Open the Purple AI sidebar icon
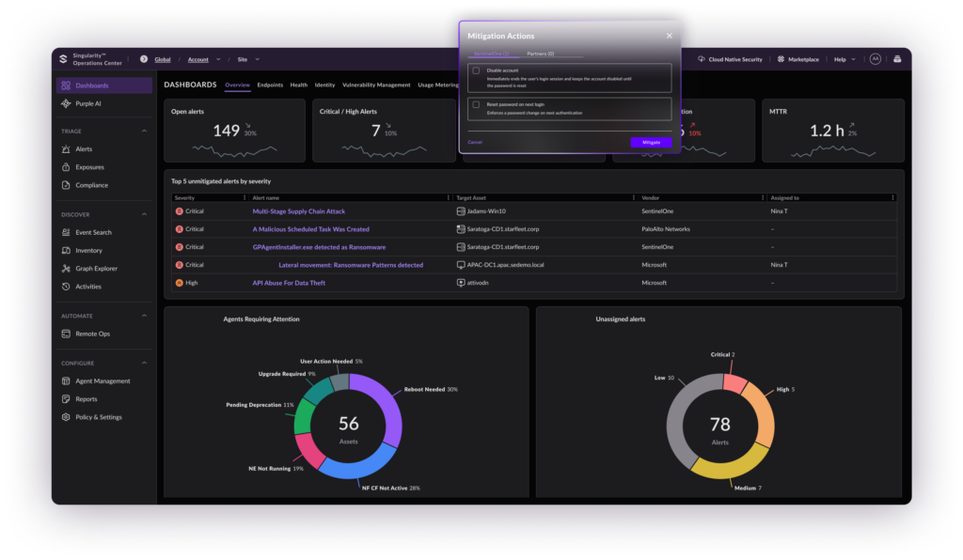 (x=66, y=103)
